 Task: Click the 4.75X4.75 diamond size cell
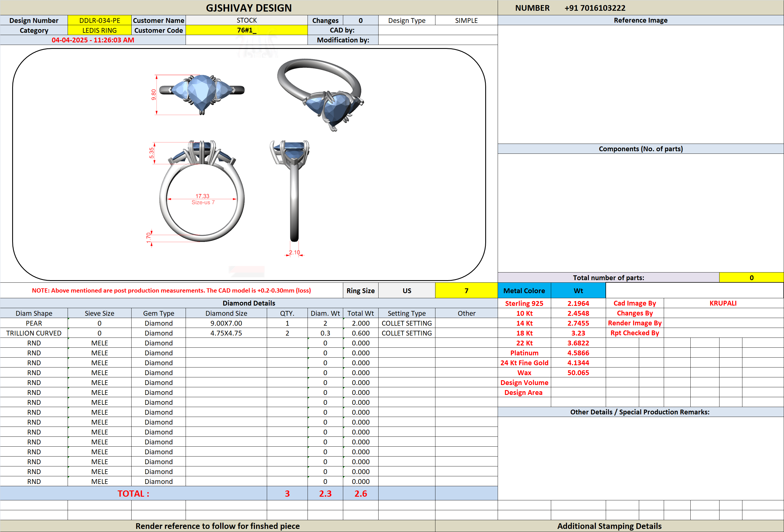click(226, 333)
